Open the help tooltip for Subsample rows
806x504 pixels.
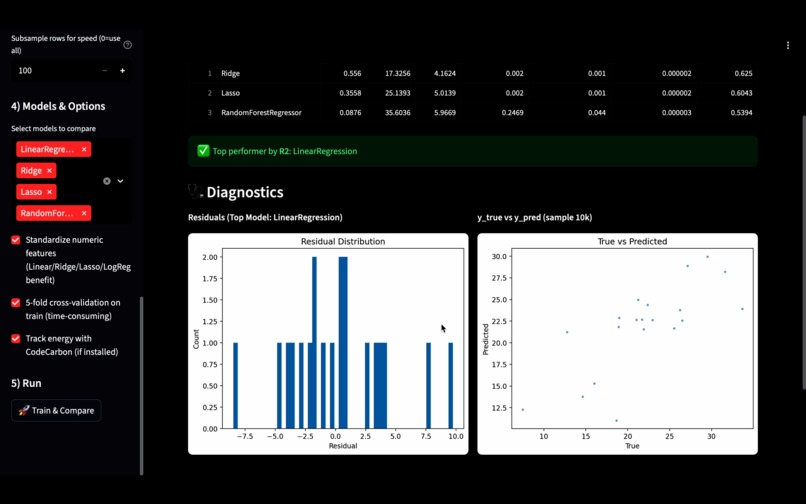coord(127,45)
